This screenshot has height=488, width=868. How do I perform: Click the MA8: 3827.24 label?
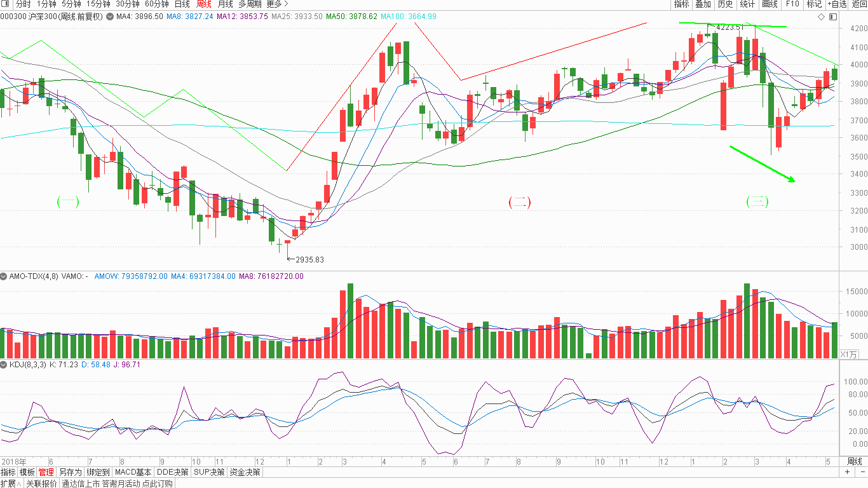[x=190, y=17]
